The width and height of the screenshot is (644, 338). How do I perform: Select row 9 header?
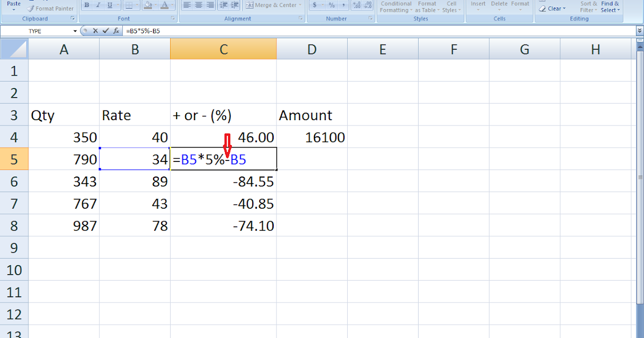tap(14, 248)
